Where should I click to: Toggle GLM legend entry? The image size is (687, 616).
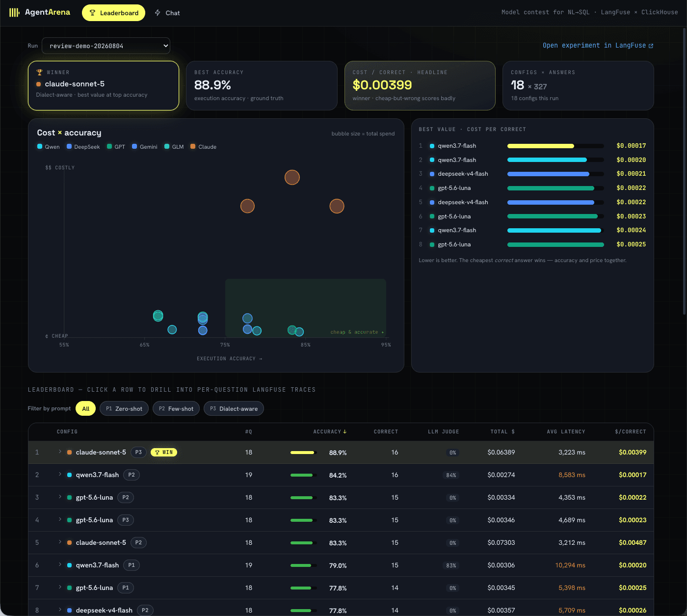click(174, 146)
